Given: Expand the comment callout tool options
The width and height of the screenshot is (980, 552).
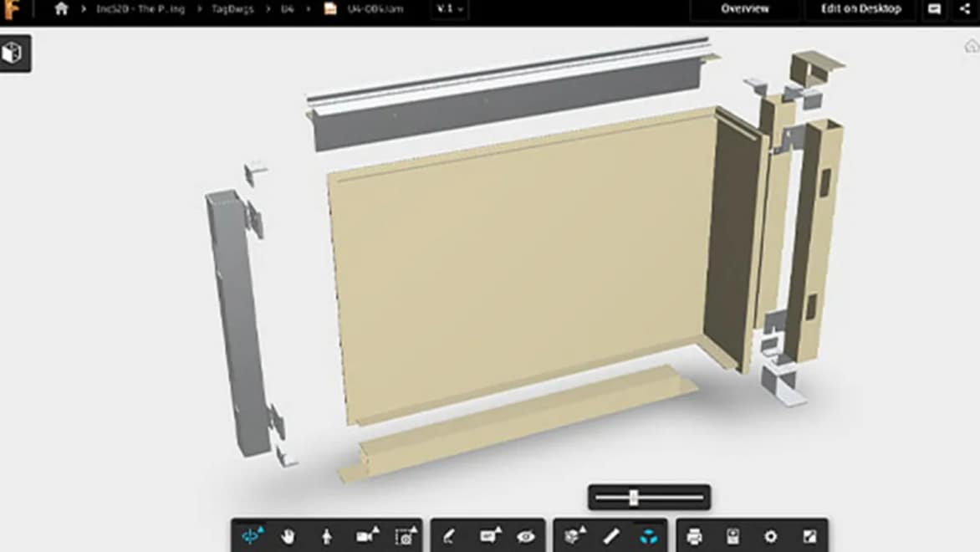Looking at the screenshot, I should [489, 536].
